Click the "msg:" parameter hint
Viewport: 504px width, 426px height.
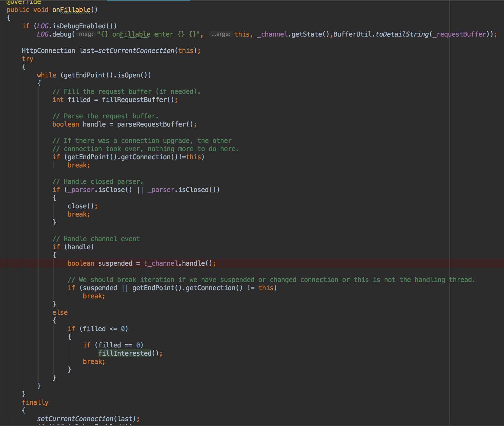(86, 34)
